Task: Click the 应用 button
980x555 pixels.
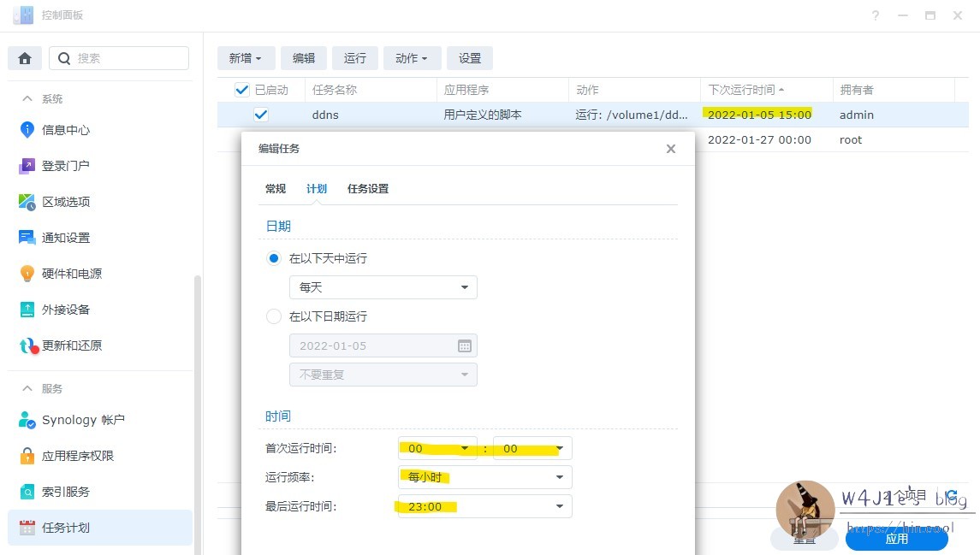Action: click(x=896, y=539)
